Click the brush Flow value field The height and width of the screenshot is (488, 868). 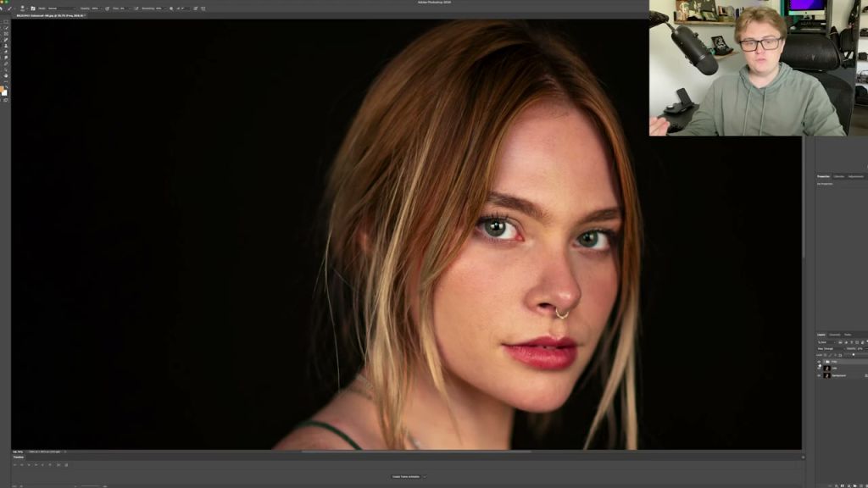[x=123, y=8]
